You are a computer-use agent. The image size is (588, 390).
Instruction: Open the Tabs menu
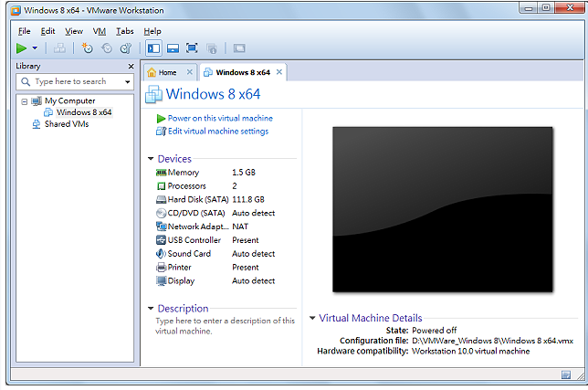(125, 31)
